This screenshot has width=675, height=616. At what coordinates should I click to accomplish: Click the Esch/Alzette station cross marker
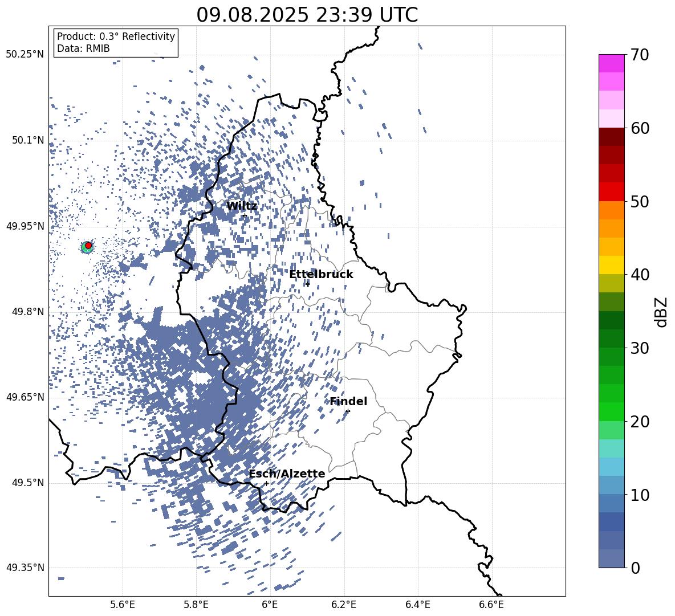[x=266, y=483]
